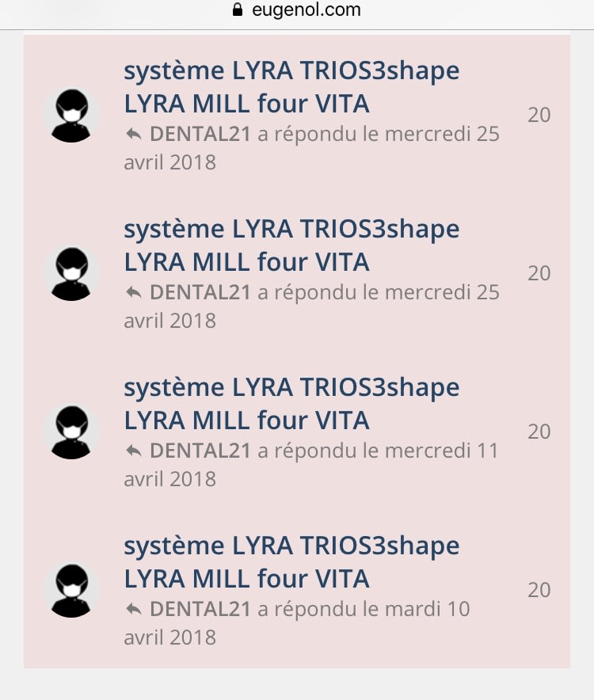594x700 pixels.
Task: Click the lock icon in the address bar
Action: tap(236, 10)
